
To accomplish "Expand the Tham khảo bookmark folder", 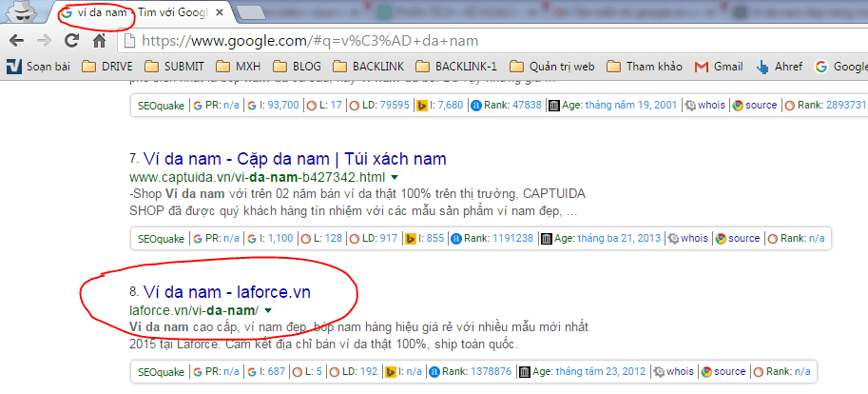I will (x=645, y=67).
